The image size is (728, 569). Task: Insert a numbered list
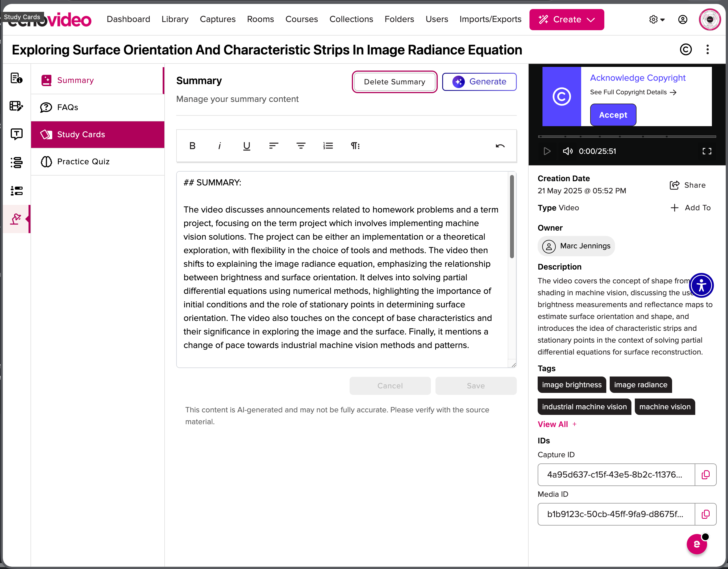click(x=328, y=146)
